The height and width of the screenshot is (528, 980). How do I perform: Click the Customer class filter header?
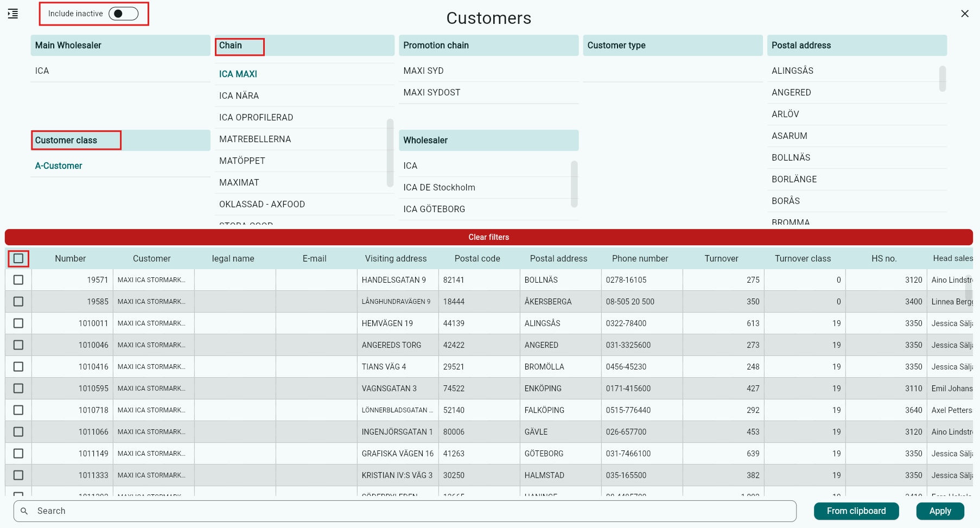click(120, 141)
